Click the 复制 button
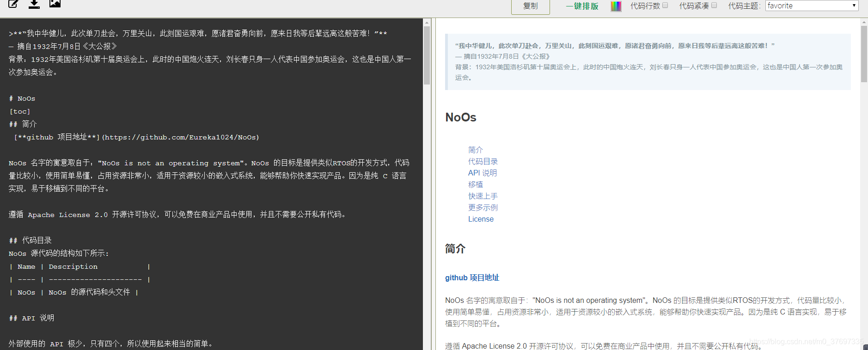The height and width of the screenshot is (350, 868). tap(530, 6)
